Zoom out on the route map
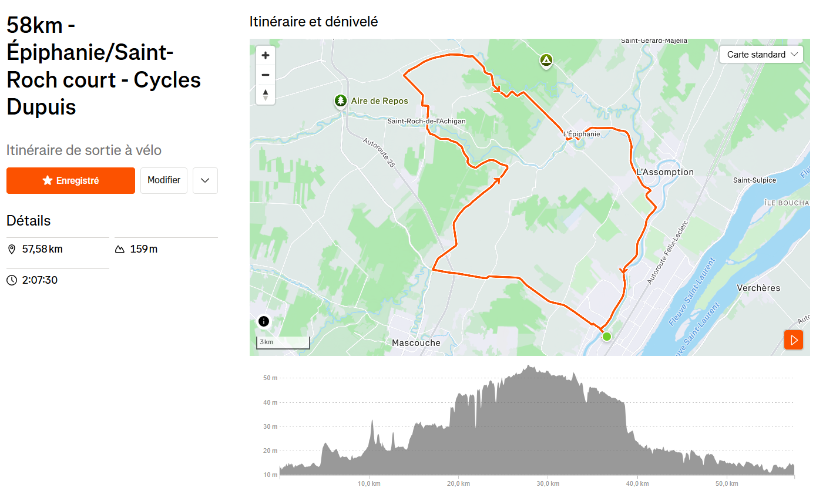This screenshot has height=504, width=816. click(x=266, y=75)
